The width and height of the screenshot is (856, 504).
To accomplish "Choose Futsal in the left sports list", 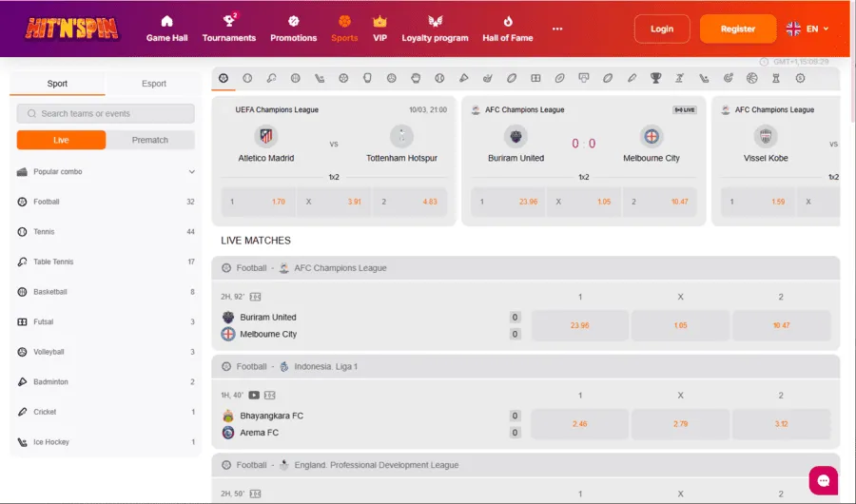I will (x=106, y=321).
